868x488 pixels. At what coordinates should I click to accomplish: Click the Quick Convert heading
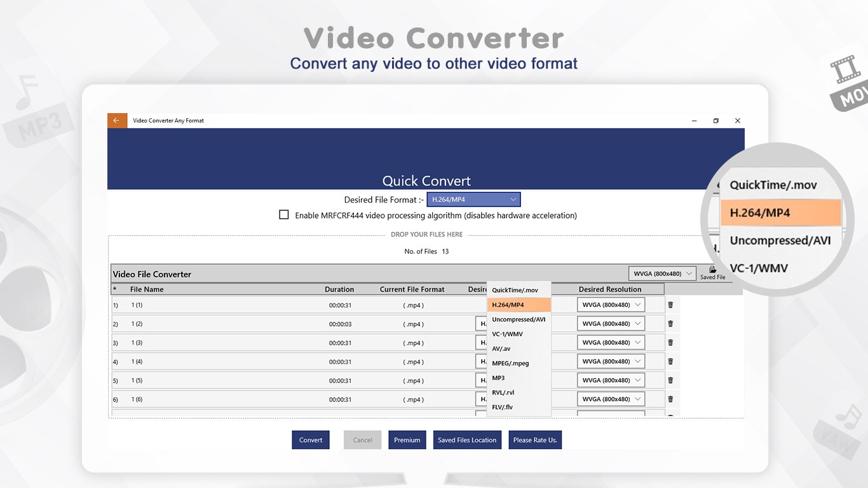(426, 181)
